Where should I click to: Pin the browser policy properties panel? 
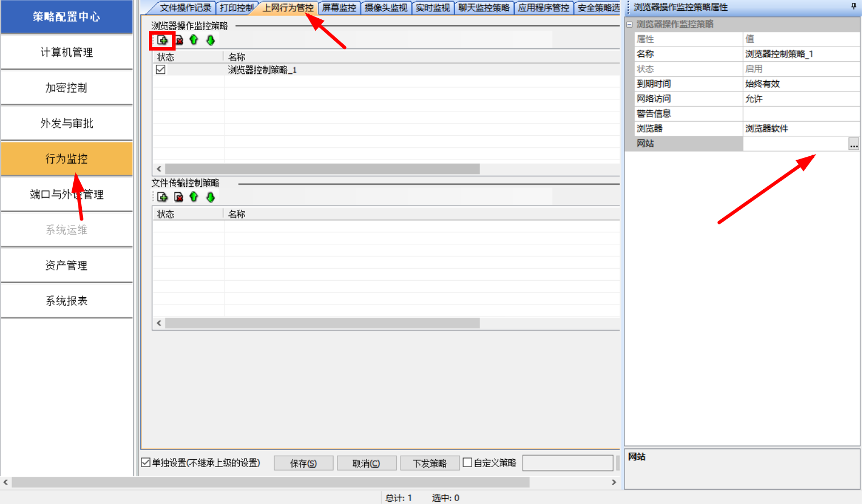(853, 7)
